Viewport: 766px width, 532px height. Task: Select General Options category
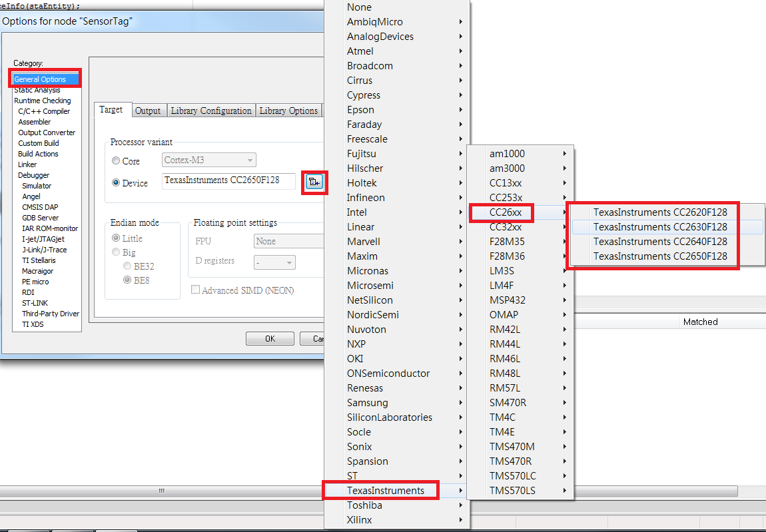tap(46, 79)
